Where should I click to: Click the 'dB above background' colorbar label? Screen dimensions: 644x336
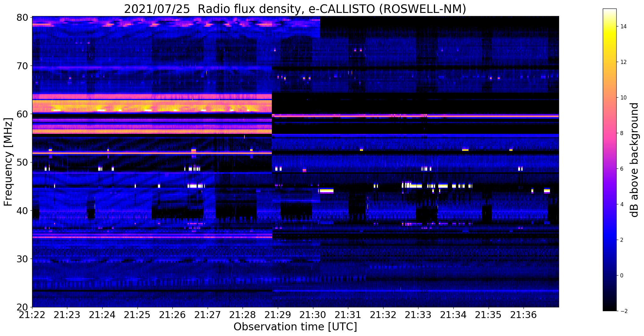[x=635, y=160]
